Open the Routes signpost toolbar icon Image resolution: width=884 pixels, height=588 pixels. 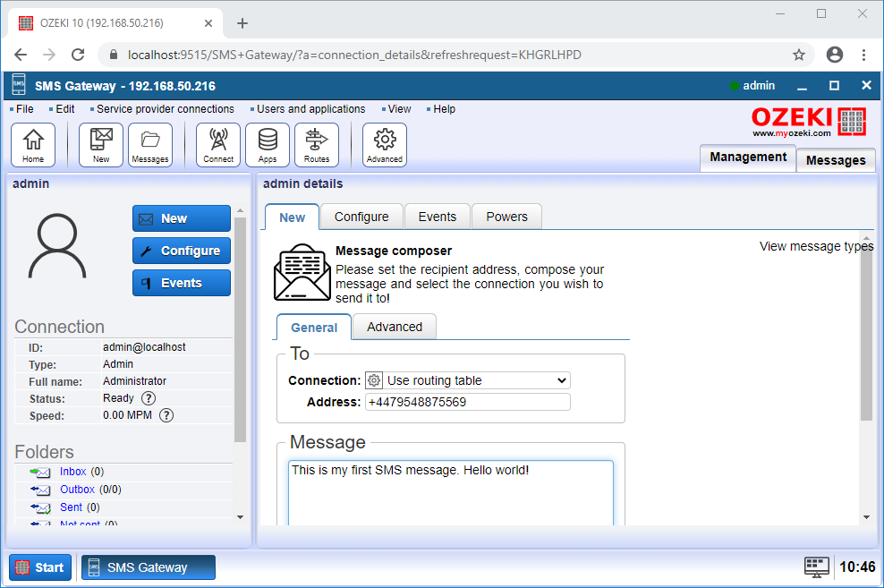[316, 145]
